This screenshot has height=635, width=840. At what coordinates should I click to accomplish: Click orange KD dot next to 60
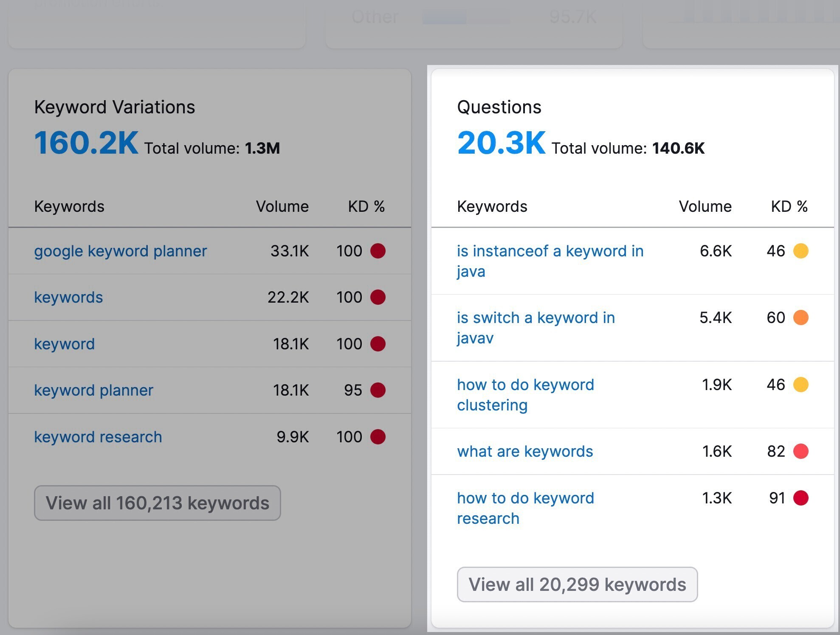801,317
